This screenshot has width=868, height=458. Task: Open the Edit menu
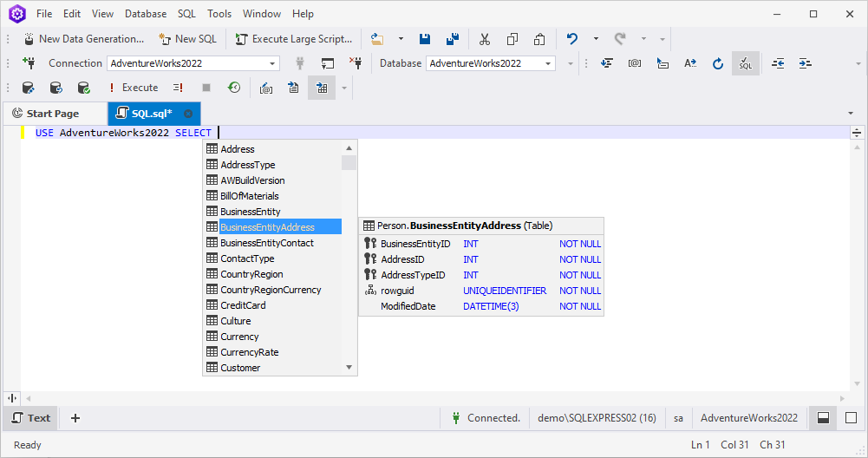click(72, 14)
